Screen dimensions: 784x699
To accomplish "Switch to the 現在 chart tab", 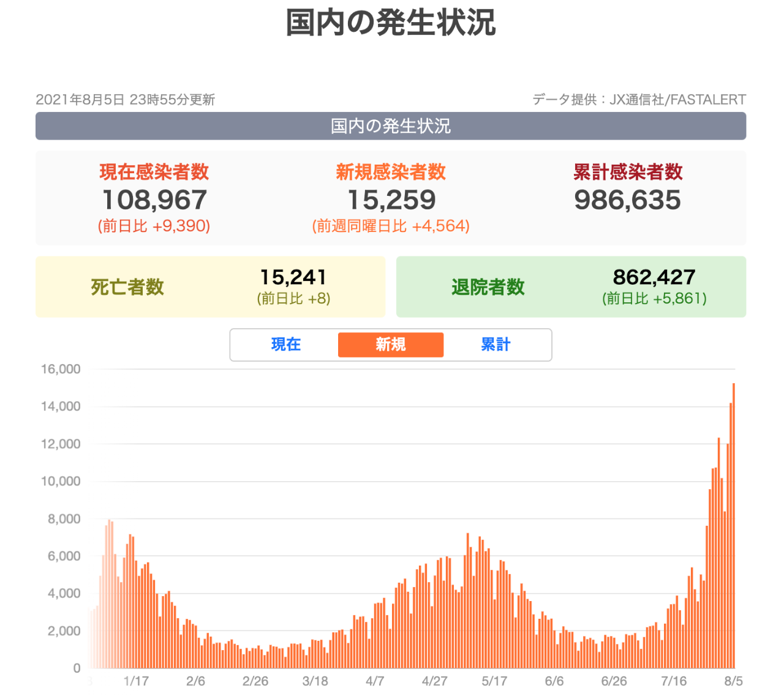I will pos(285,345).
